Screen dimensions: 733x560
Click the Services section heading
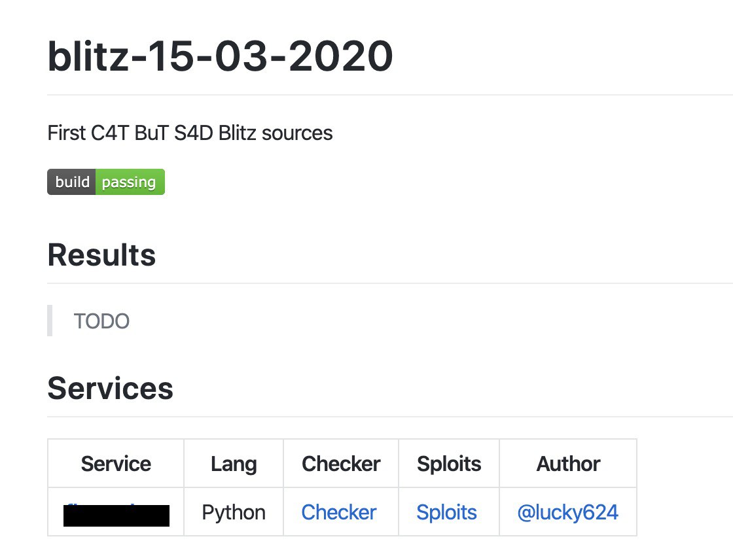click(110, 389)
